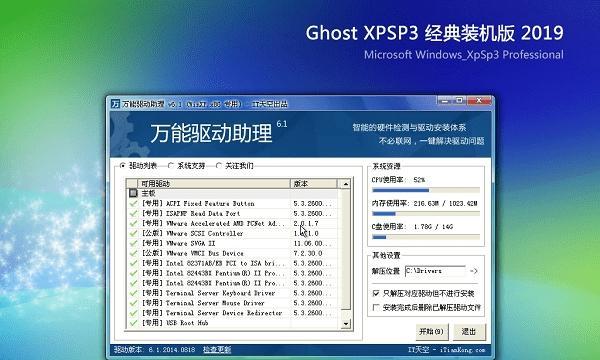Click the 解压位置 path input field
The width and height of the screenshot is (600, 360).
click(435, 271)
